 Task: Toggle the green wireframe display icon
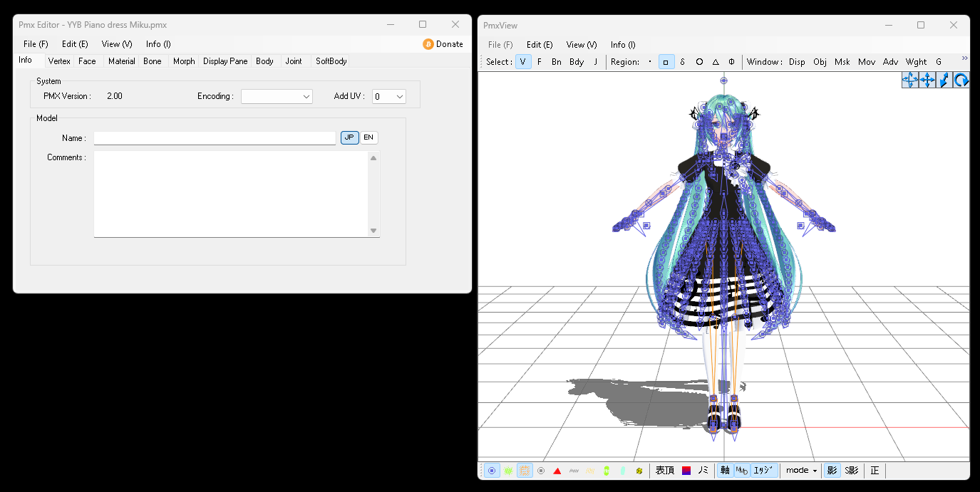(x=508, y=471)
